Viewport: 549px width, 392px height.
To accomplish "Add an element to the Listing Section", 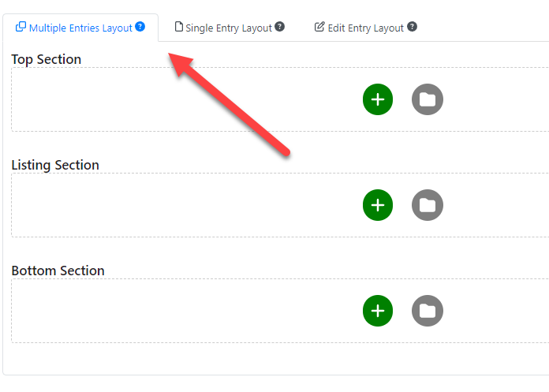I will coord(378,205).
